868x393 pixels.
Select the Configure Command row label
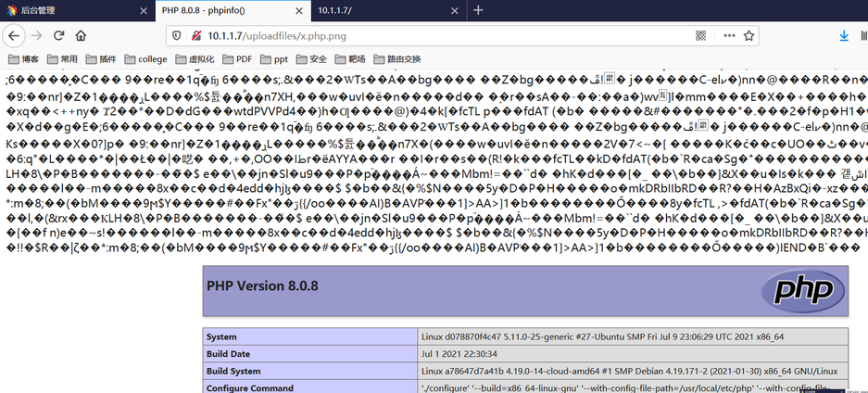[x=310, y=387]
